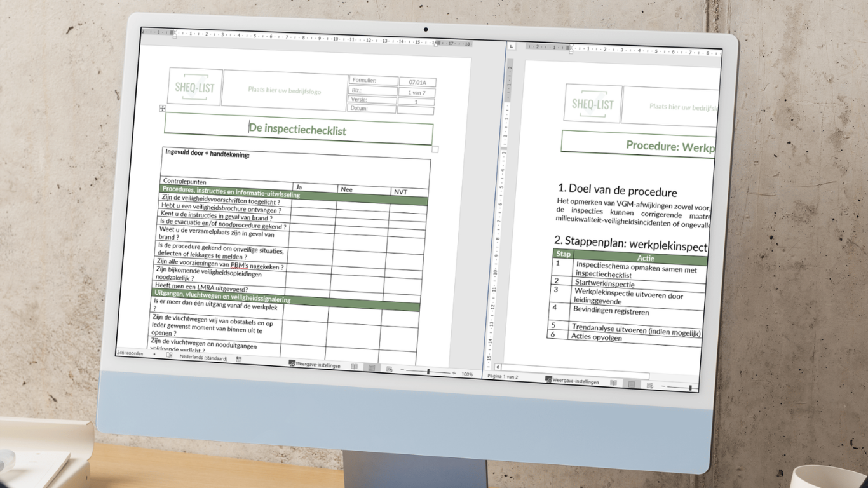Click the SHEQ-LIST logo in the Procedure document
This screenshot has width=868, height=488.
pyautogui.click(x=593, y=104)
